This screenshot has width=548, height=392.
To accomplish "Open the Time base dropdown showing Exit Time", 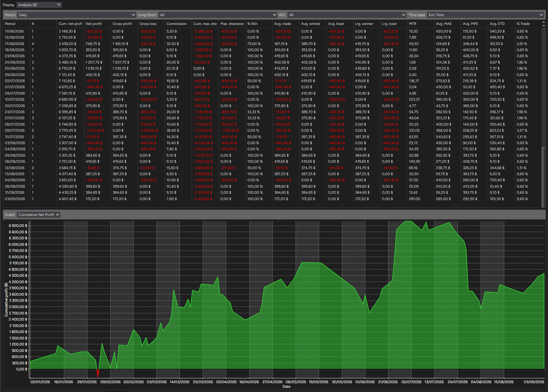I will [485, 15].
